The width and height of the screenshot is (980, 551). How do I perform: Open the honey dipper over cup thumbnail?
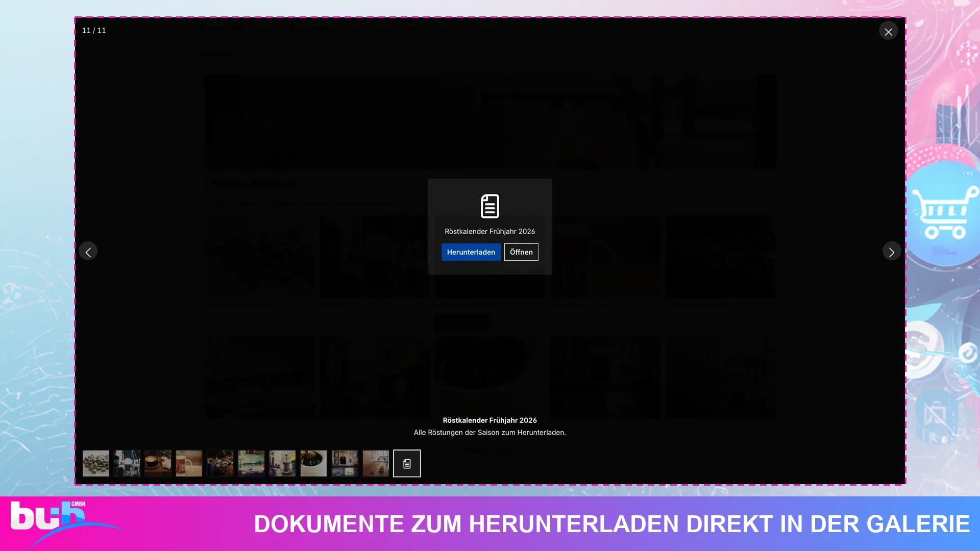click(313, 463)
